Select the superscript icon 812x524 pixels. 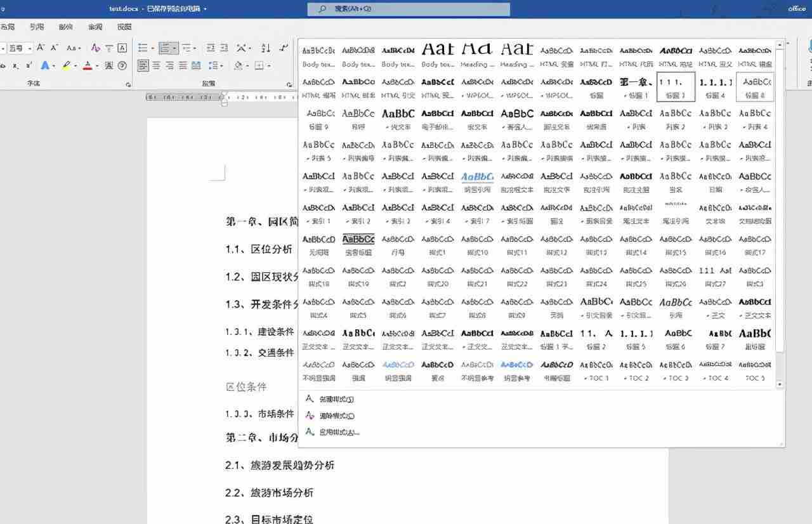(29, 65)
